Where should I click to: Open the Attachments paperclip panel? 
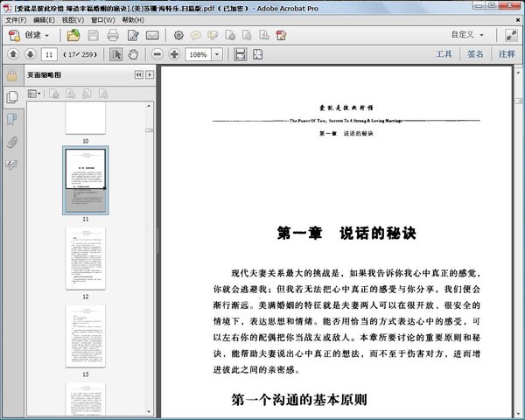pos(11,142)
